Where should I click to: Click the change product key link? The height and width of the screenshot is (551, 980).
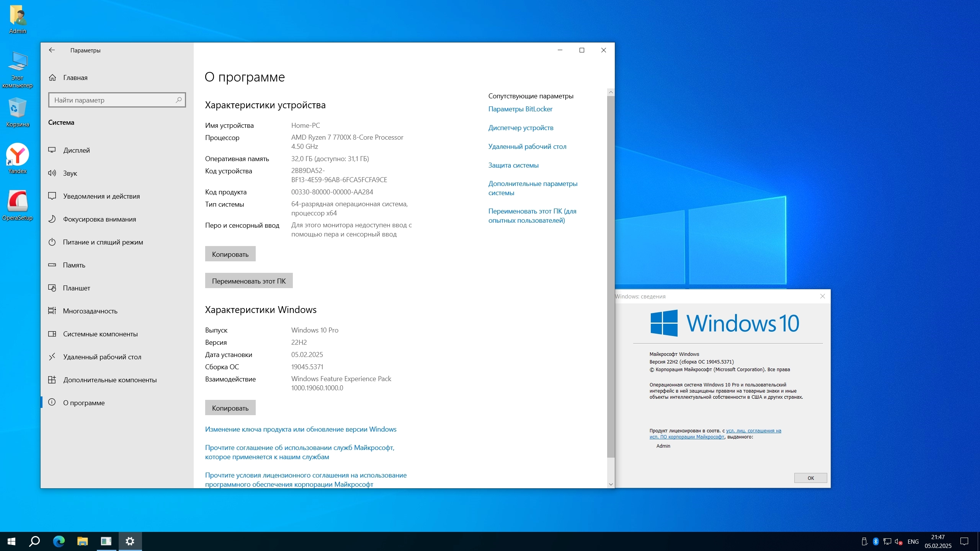301,429
